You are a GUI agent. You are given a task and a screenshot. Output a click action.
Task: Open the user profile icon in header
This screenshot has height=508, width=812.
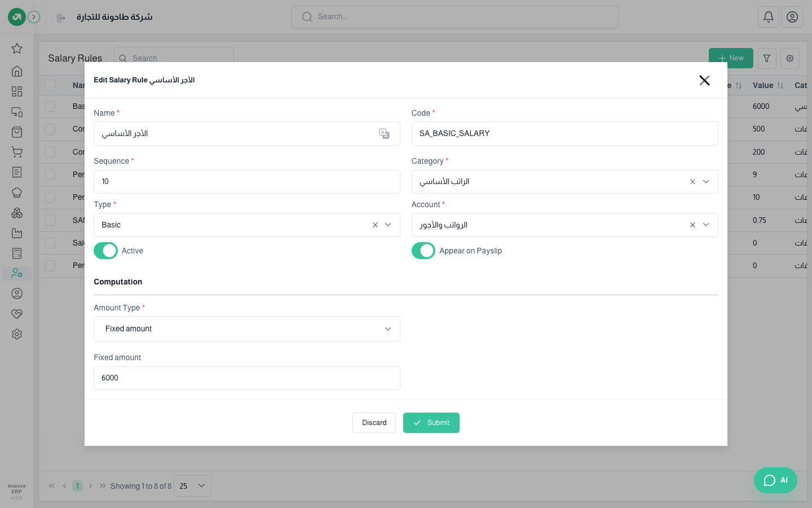pyautogui.click(x=792, y=17)
